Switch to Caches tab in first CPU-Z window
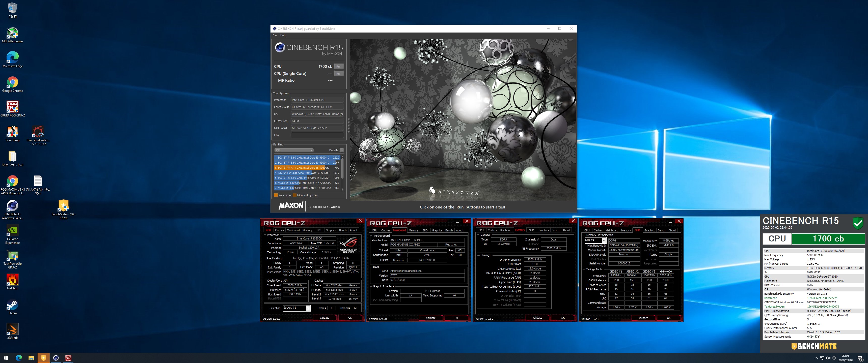Viewport: 868px width, 363px height. tap(279, 230)
